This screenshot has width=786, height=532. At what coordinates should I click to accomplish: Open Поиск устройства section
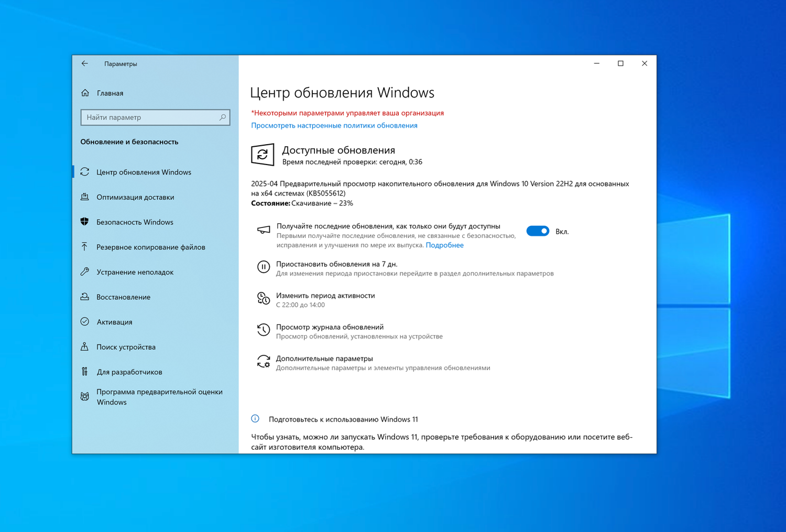126,347
